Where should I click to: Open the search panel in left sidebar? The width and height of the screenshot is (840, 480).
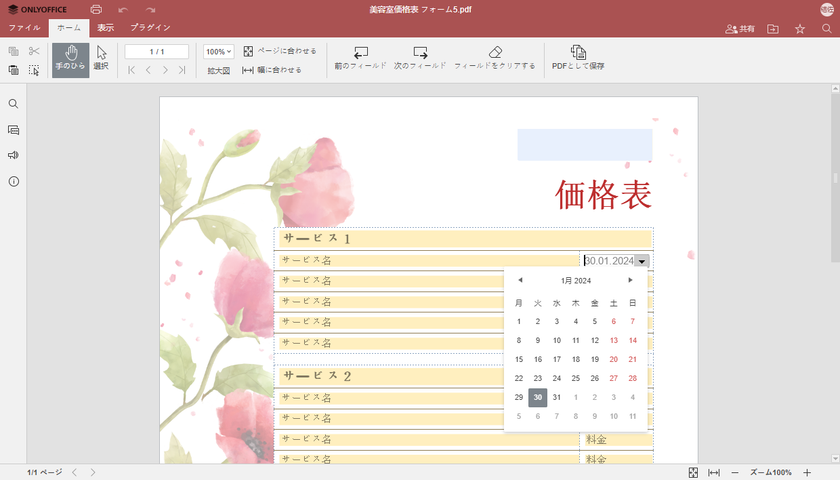[14, 104]
